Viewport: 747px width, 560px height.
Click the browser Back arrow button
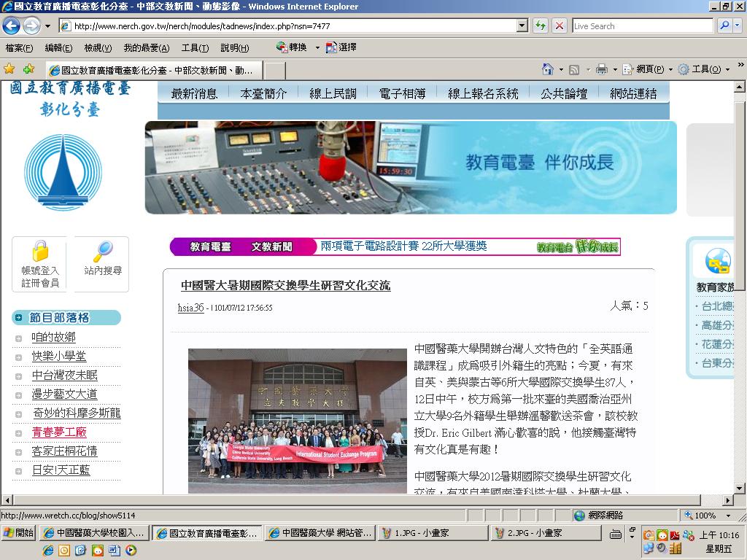pos(12,26)
